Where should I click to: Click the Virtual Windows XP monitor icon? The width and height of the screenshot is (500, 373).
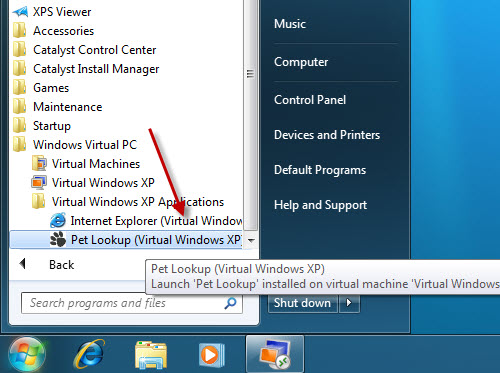click(x=39, y=183)
